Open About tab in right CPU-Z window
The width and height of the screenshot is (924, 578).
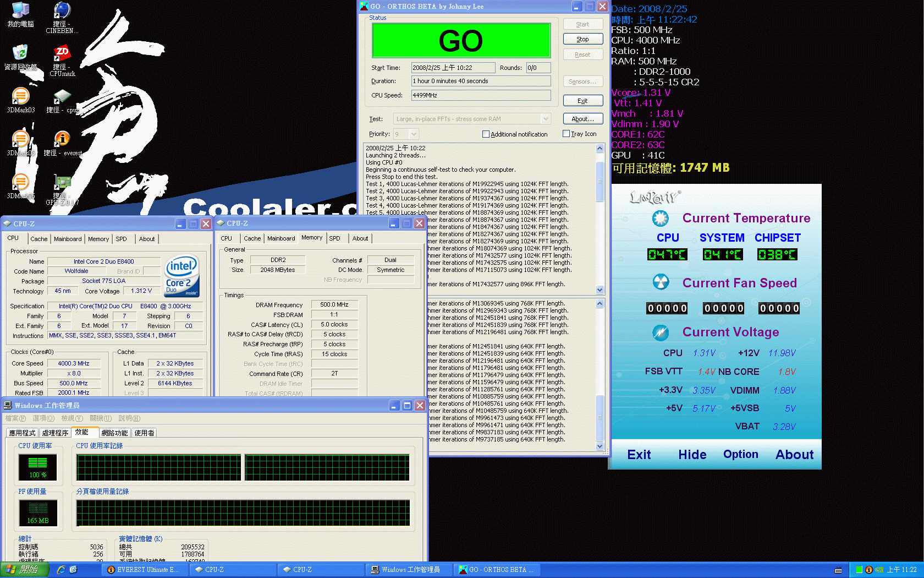point(360,238)
